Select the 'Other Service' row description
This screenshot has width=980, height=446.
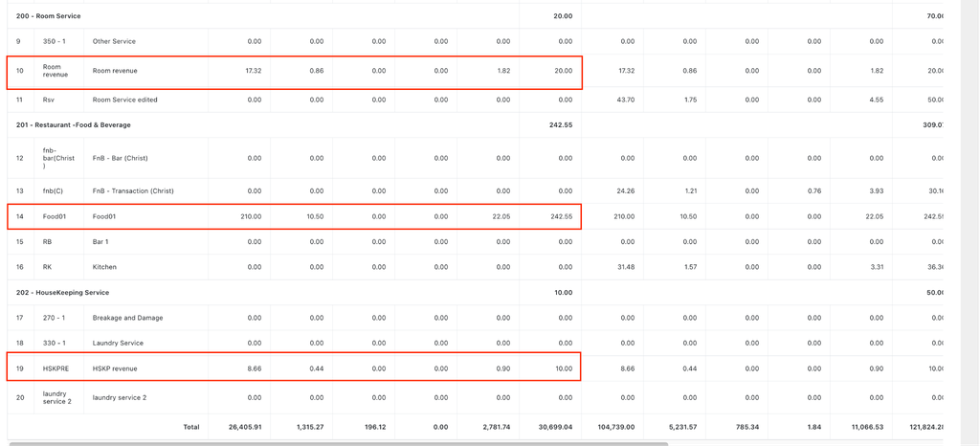[114, 41]
